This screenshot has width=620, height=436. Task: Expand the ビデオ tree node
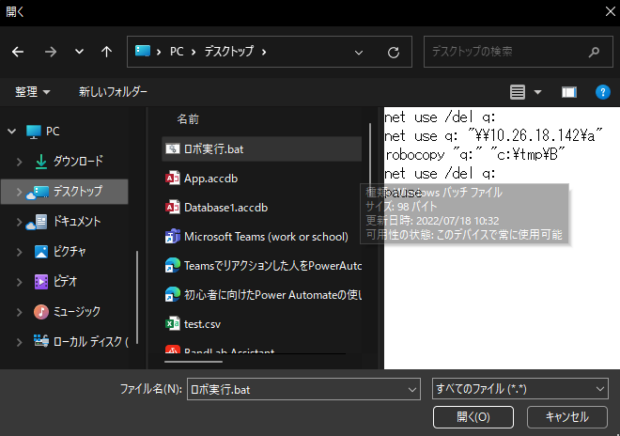(19, 282)
